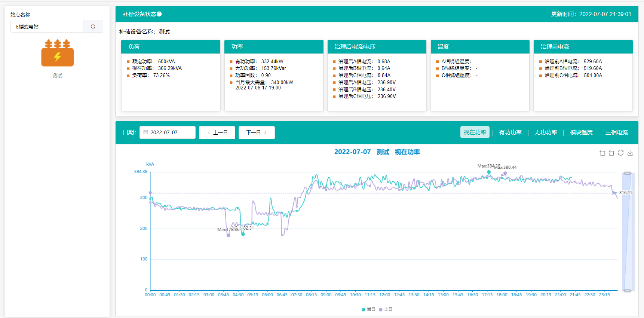The height and width of the screenshot is (318, 644).
Task: Click the calendar icon in date field
Action: coord(146,132)
